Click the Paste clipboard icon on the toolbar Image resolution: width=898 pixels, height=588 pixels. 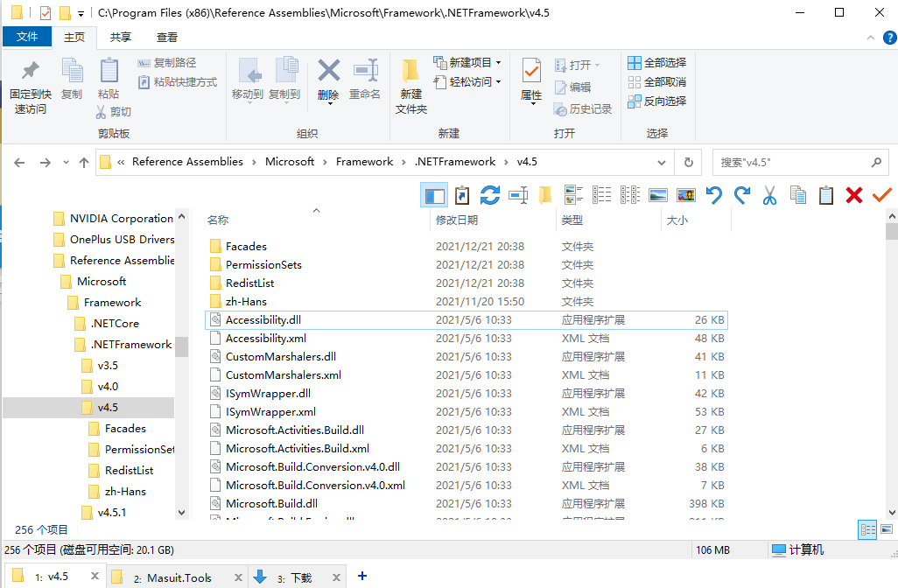(825, 194)
